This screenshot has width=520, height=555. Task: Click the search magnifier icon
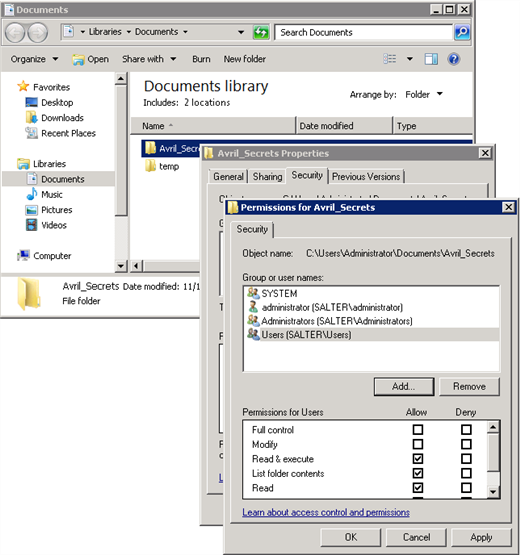pos(462,32)
